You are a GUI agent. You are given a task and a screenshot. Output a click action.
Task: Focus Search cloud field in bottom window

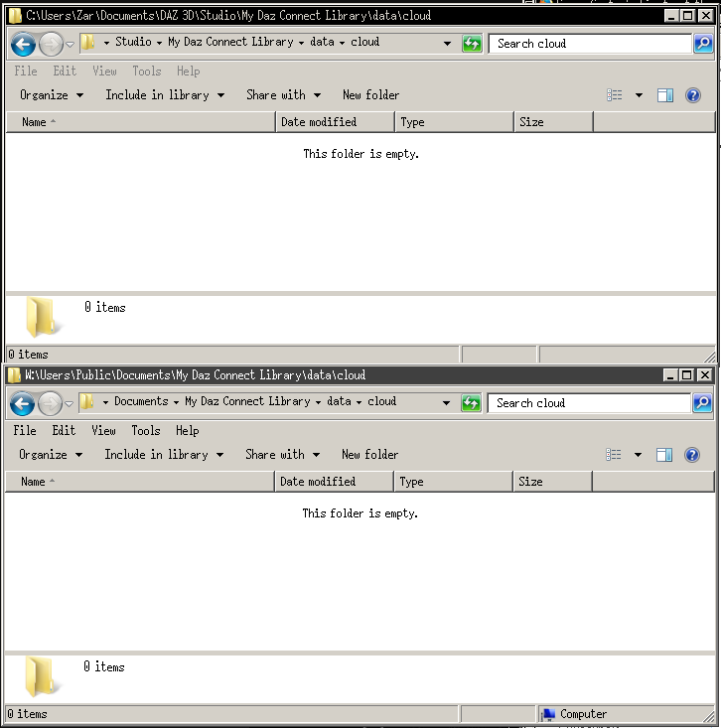[x=590, y=403]
